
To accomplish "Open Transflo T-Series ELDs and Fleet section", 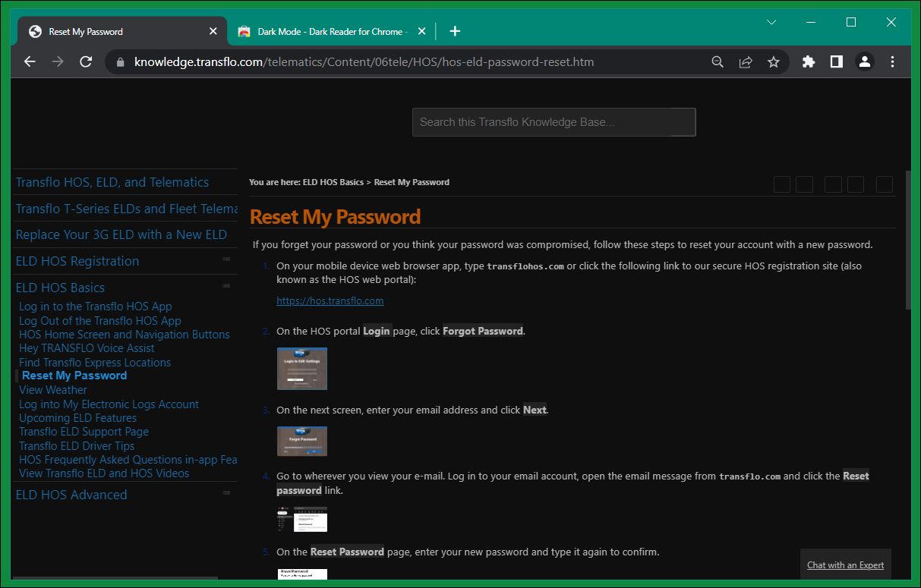I will pyautogui.click(x=127, y=209).
